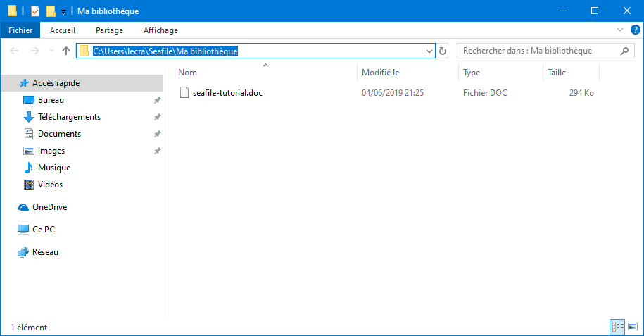This screenshot has width=644, height=336.
Task: Go back with the left arrow
Action: coord(14,51)
